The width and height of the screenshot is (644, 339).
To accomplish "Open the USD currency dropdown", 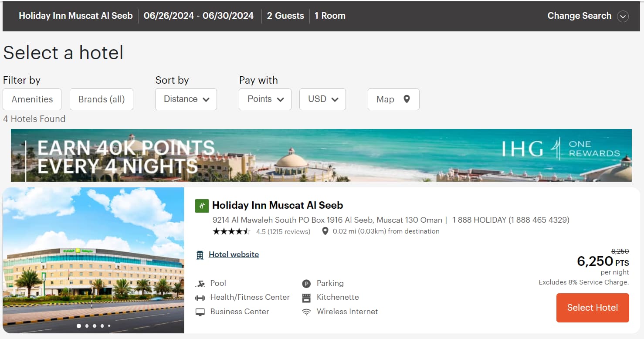I will (322, 99).
